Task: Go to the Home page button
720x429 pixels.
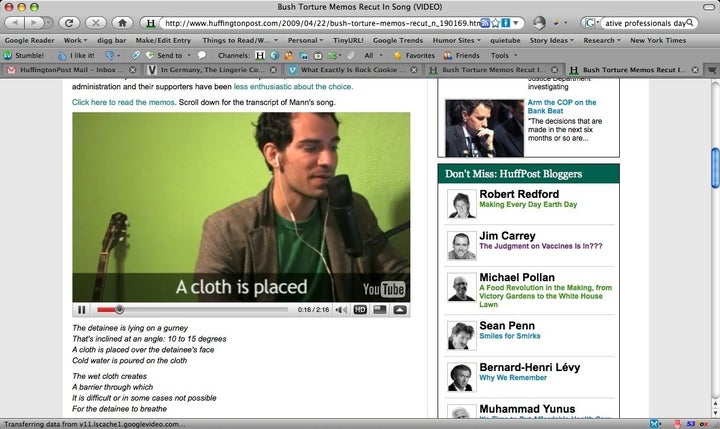Action: click(122, 23)
